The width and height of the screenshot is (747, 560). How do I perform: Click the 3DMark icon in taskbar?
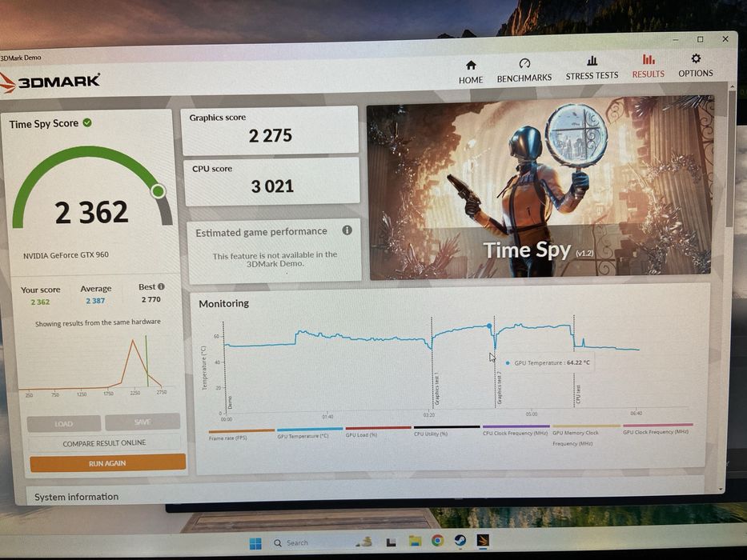[x=483, y=540]
